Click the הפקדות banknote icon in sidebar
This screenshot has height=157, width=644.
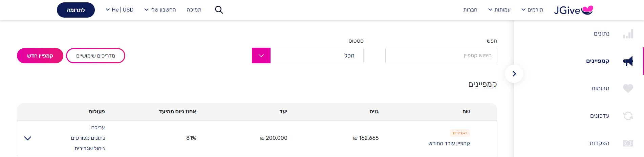point(628,143)
